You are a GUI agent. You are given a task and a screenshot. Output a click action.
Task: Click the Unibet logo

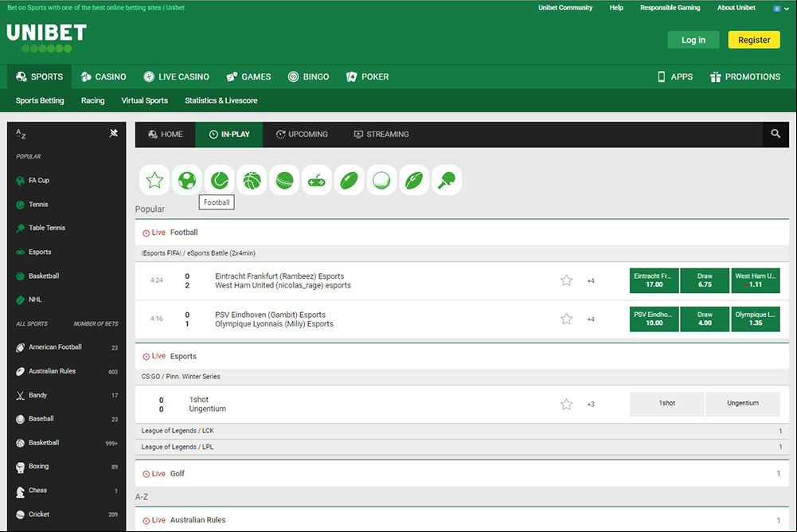(46, 37)
